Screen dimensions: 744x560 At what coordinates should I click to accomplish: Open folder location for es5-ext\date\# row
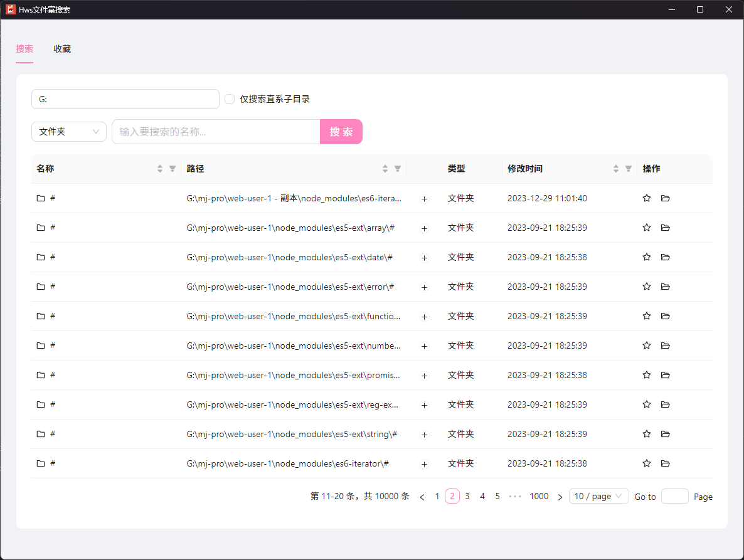click(666, 257)
